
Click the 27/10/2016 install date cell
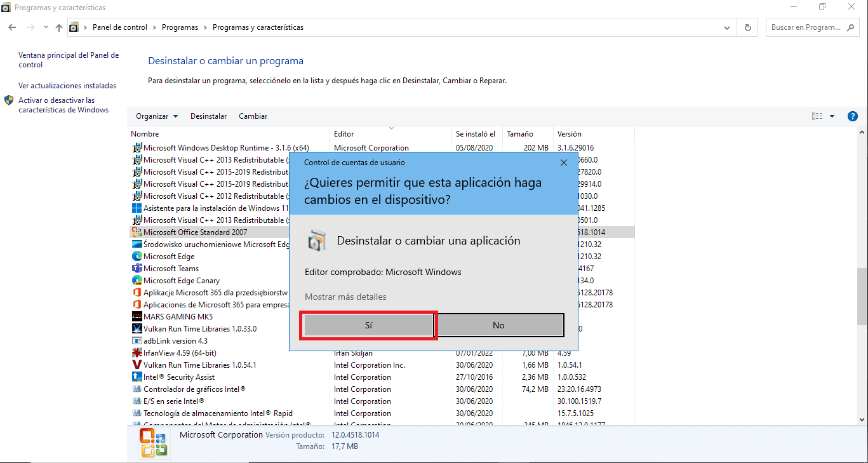pyautogui.click(x=474, y=377)
